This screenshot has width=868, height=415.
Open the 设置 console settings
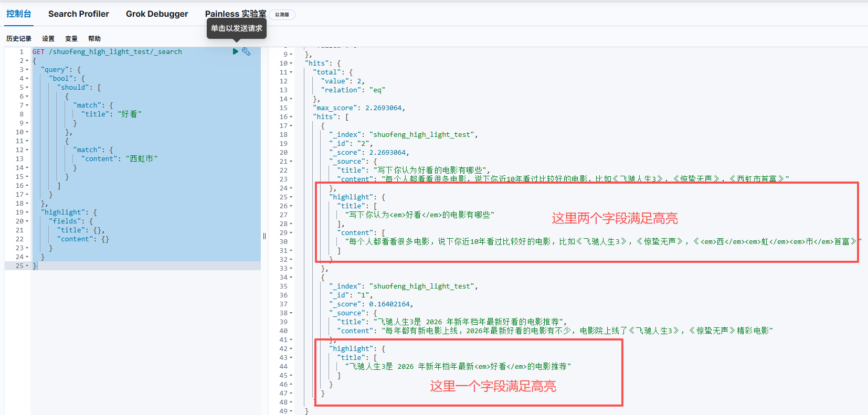(x=48, y=38)
